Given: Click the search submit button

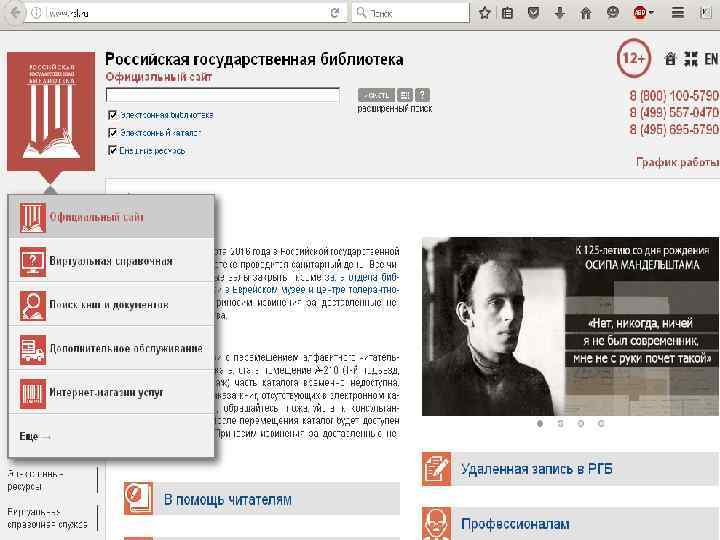Looking at the screenshot, I should pyautogui.click(x=376, y=95).
